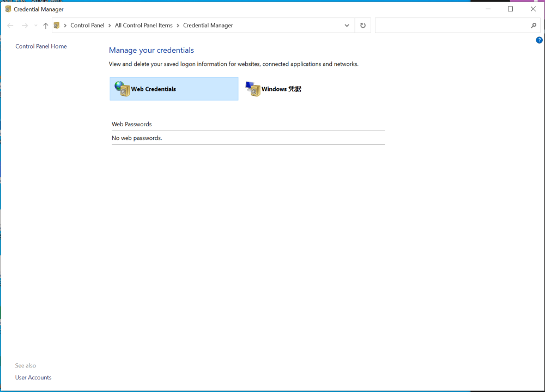This screenshot has height=392, width=545.
Task: Expand the chevron before Control Panel
Action: pyautogui.click(x=65, y=26)
